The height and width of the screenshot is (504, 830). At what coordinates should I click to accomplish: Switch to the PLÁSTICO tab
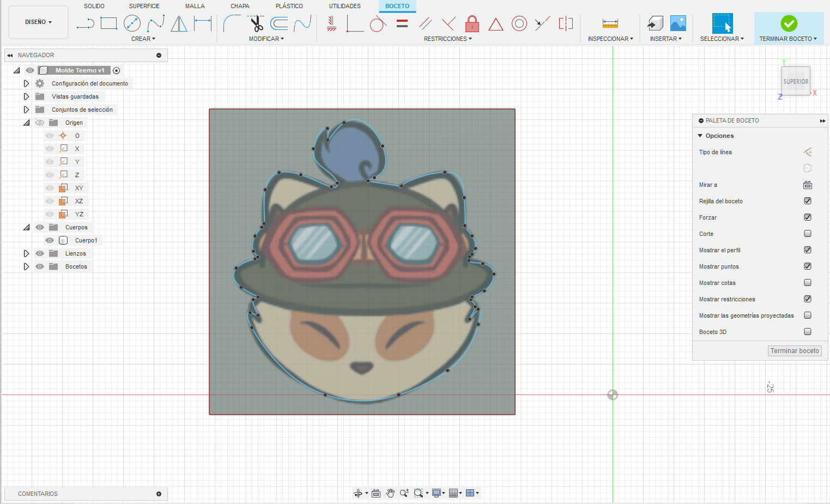click(289, 6)
